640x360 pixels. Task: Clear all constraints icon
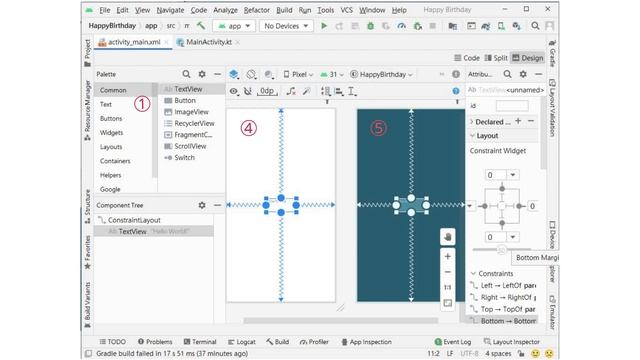pos(291,91)
